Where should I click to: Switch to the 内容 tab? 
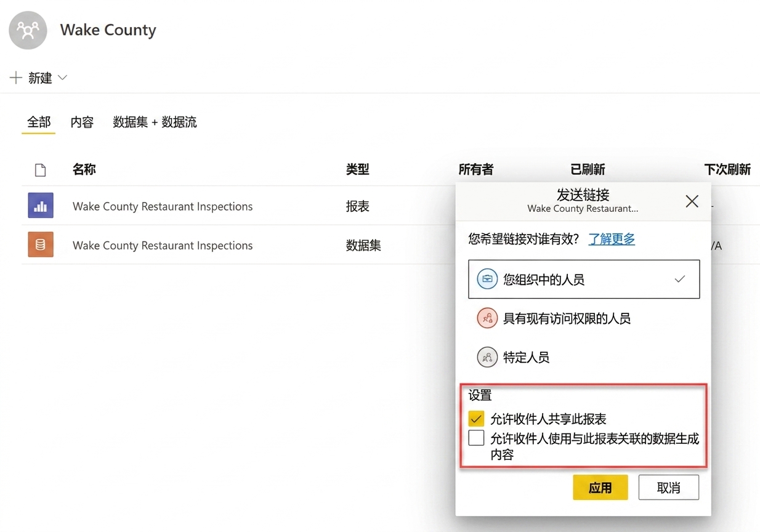[x=82, y=122]
